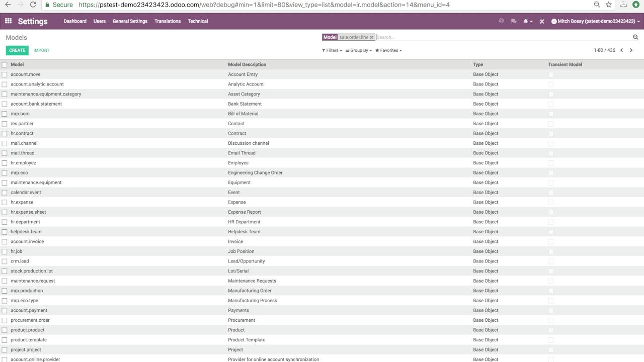Screen dimensions: 644x362
Task: Open the Translations menu
Action: pos(168,21)
